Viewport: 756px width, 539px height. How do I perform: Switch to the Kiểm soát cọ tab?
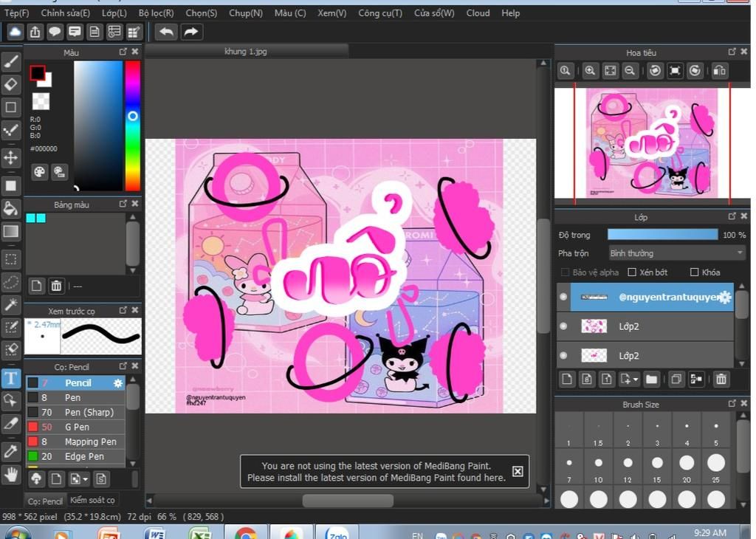point(92,500)
